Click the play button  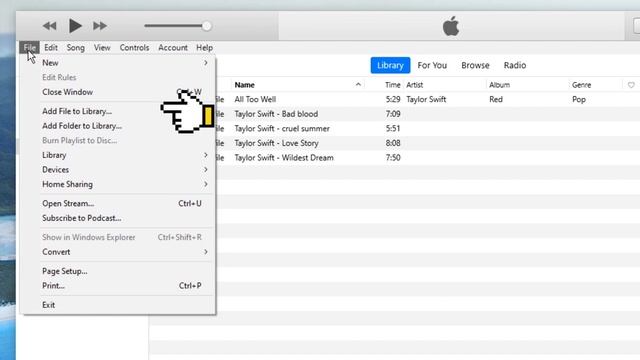pos(75,26)
